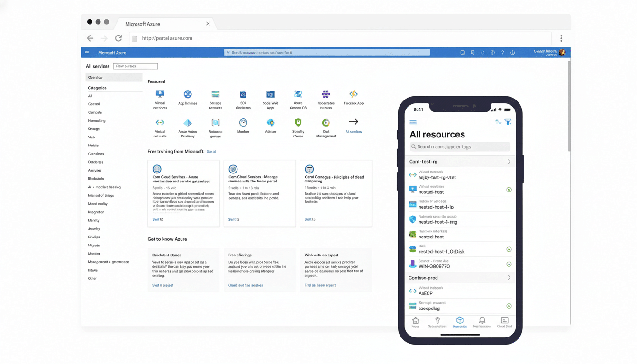Tap the Notifications bell in the mobile app
The width and height of the screenshot is (637, 364).
[x=482, y=321]
